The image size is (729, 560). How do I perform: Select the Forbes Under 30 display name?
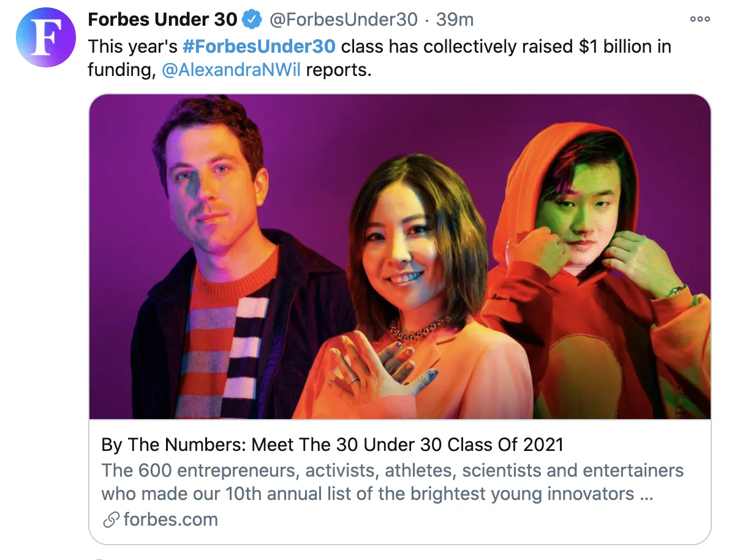161,19
